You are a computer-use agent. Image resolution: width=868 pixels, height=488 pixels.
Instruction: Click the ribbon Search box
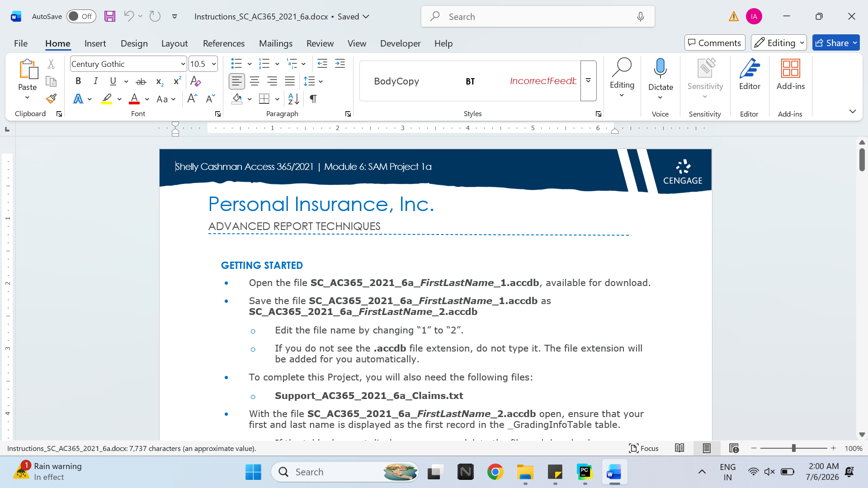coord(538,17)
